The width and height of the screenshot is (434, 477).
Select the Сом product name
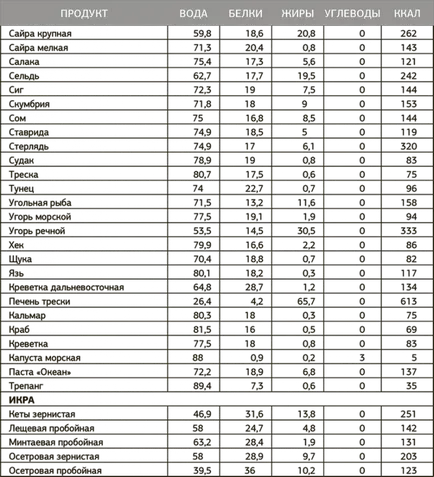(17, 118)
